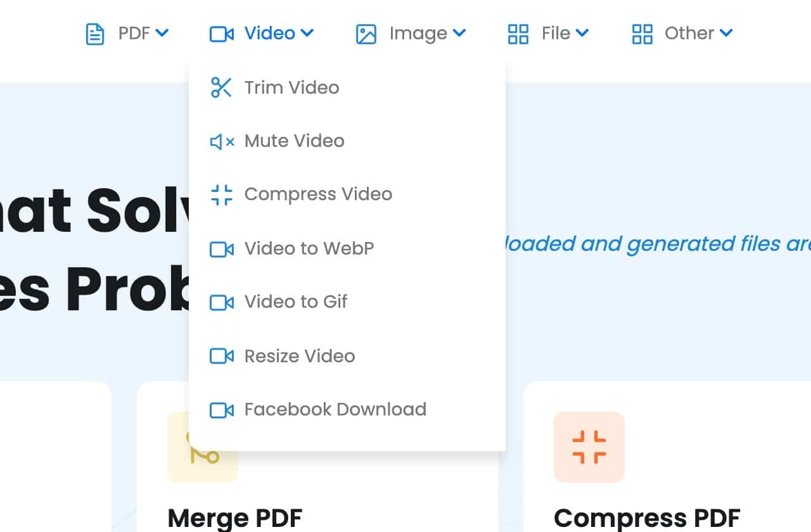
Task: Expand the PDF dropdown chevron
Action: pos(162,32)
